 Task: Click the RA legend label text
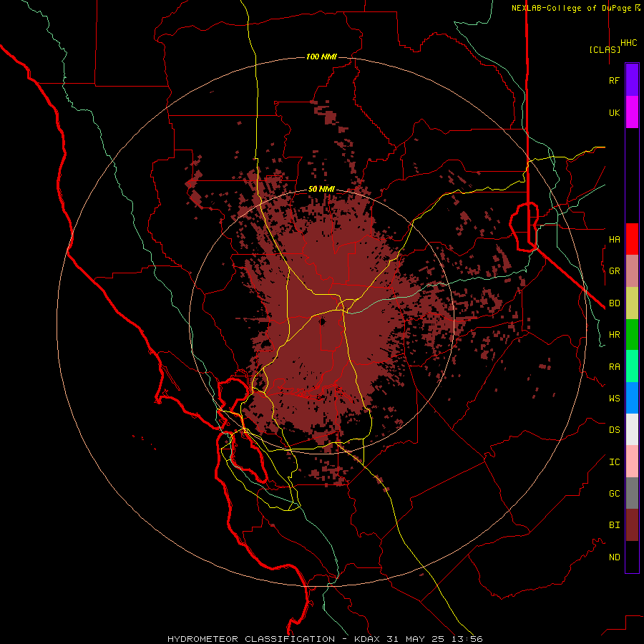coord(614,367)
